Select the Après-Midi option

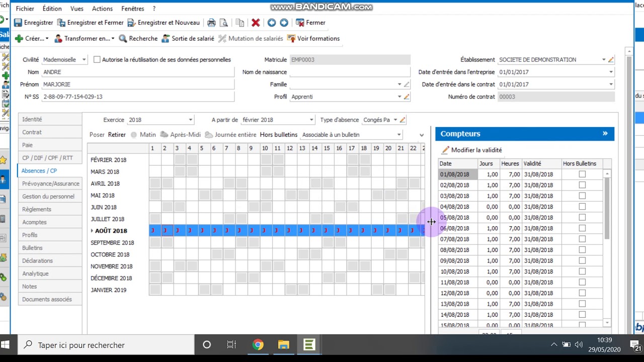tap(181, 135)
